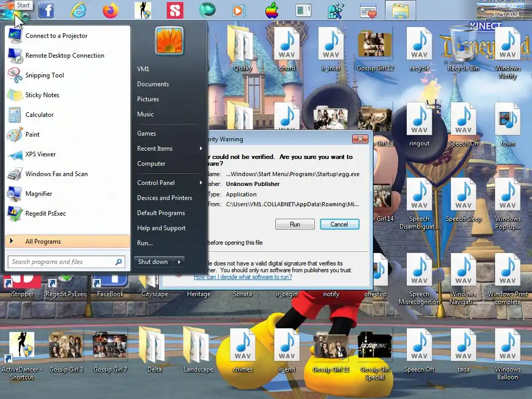The width and height of the screenshot is (532, 399).
Task: Click the user account sunflower picture
Action: 169,41
